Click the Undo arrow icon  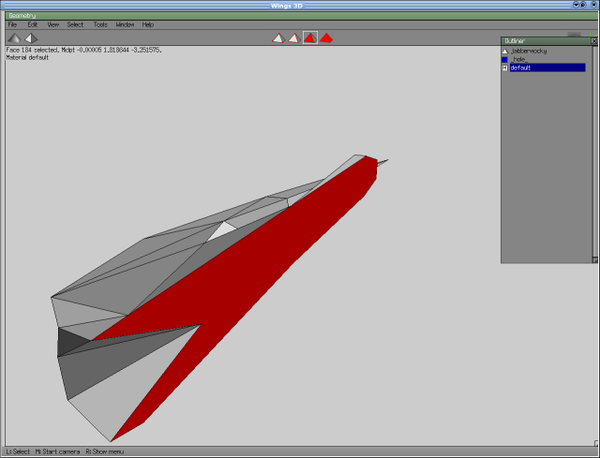click(14, 38)
